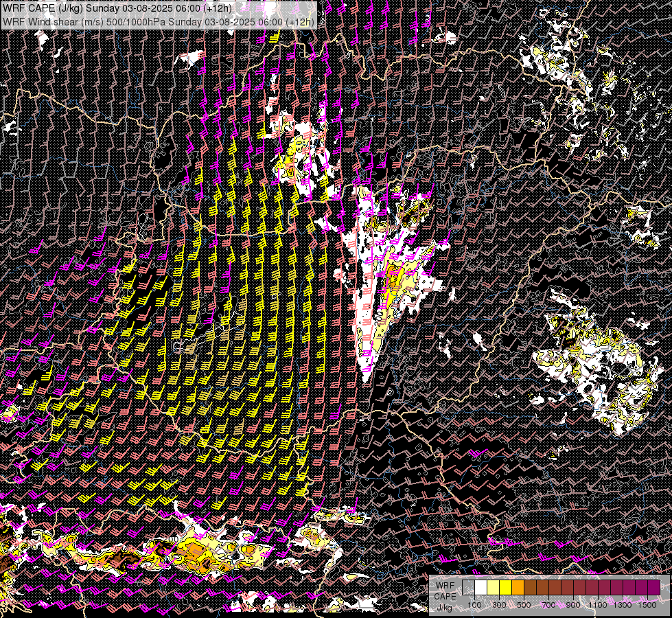Click the pale yellow CAPE legend swatch
Image resolution: width=672 pixels, height=618 pixels.
tap(494, 587)
